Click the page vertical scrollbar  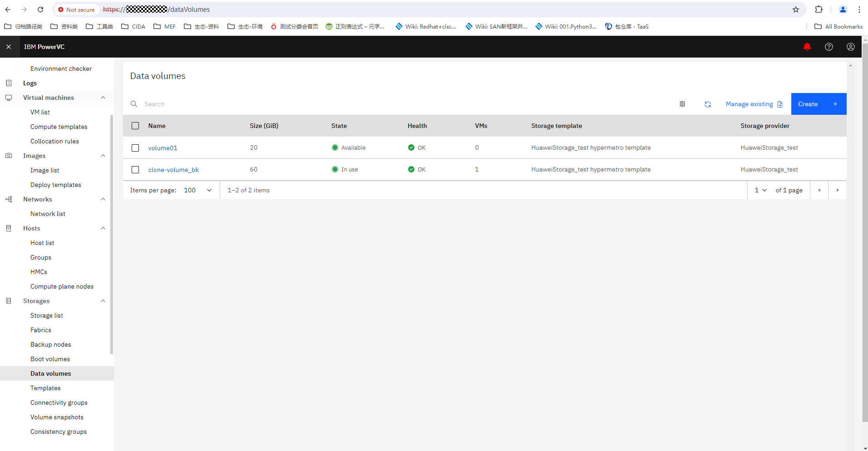click(865, 234)
